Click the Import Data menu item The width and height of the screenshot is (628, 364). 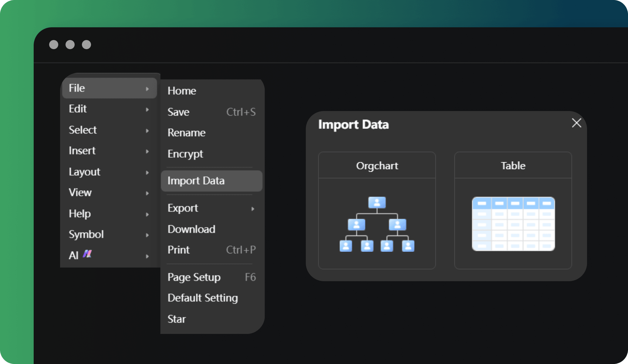pyautogui.click(x=211, y=181)
